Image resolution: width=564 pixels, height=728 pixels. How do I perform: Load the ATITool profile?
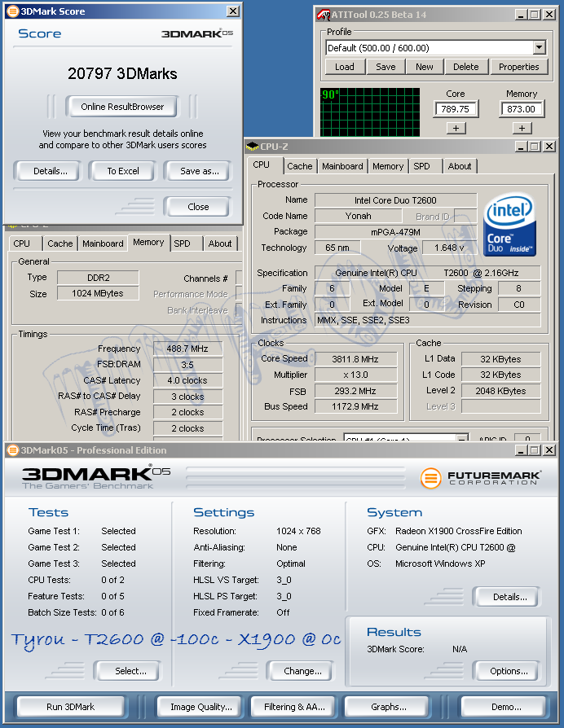click(x=344, y=67)
